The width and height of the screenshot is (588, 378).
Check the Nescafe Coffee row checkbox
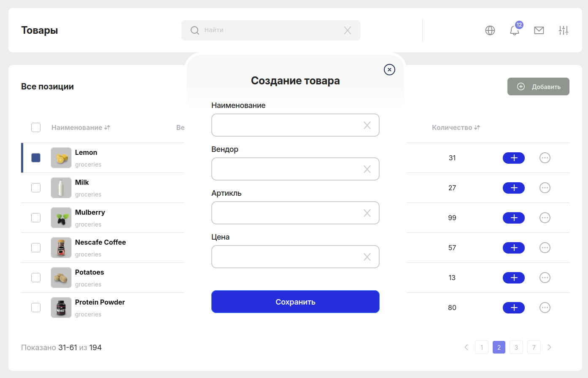click(36, 248)
